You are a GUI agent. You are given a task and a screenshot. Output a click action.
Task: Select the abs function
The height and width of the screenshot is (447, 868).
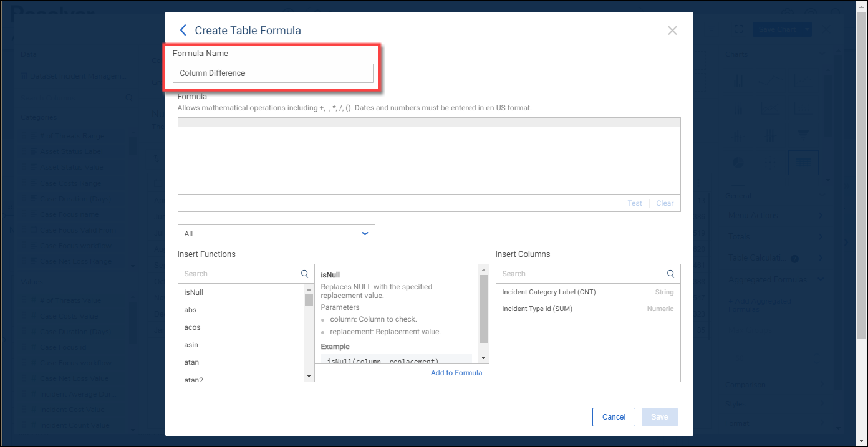point(190,310)
